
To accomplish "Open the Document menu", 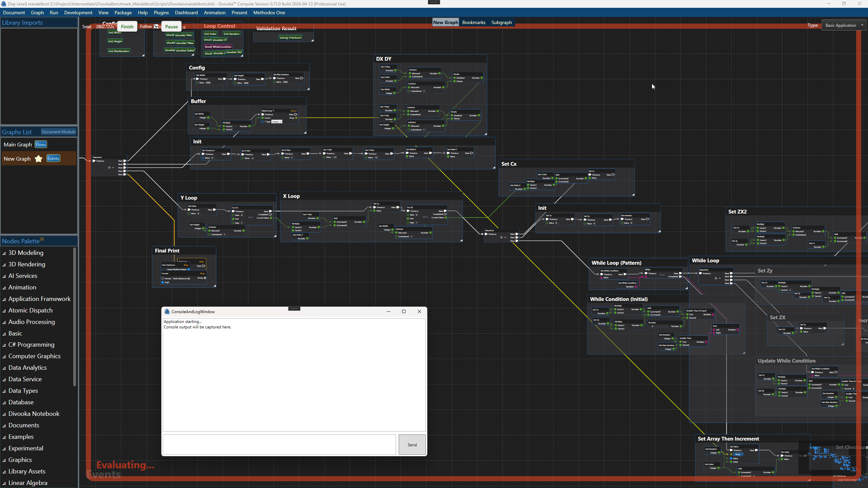I will (x=14, y=13).
